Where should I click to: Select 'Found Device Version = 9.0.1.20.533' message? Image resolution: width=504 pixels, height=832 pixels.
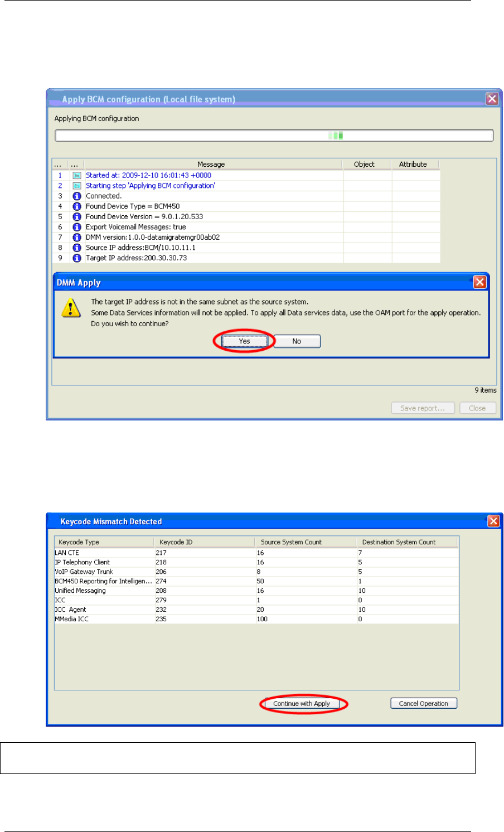(x=144, y=217)
